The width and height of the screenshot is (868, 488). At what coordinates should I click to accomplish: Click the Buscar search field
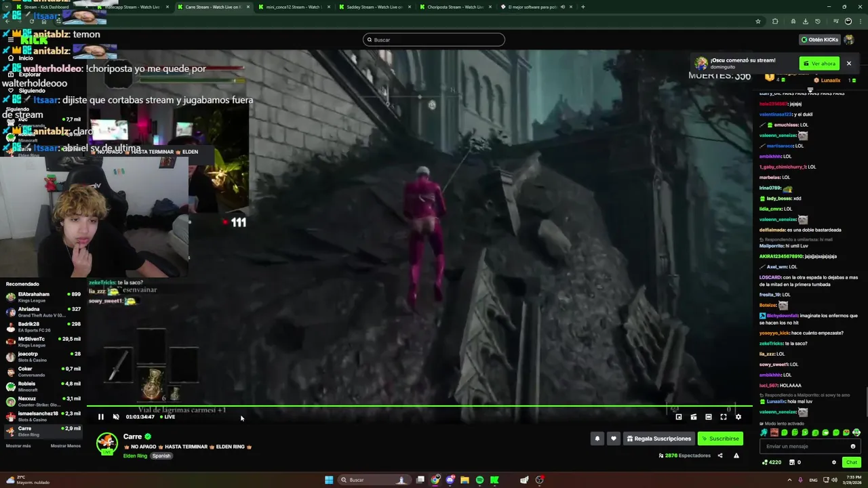tap(434, 39)
